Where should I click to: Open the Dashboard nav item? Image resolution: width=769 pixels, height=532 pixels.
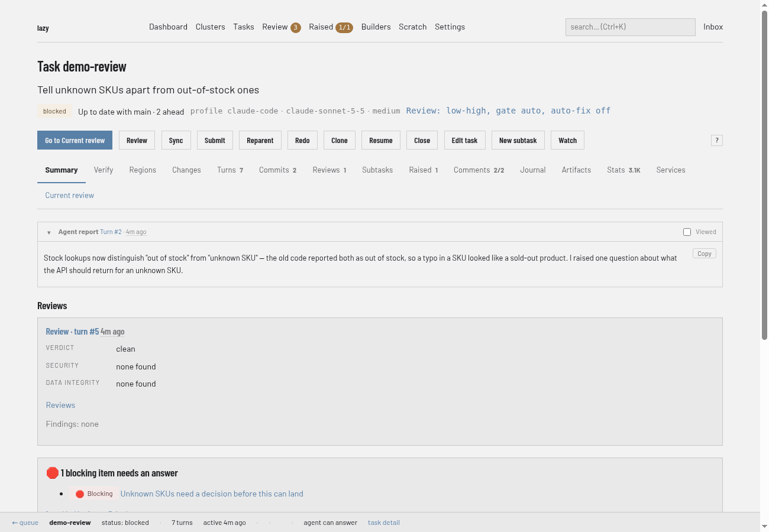[x=168, y=27]
